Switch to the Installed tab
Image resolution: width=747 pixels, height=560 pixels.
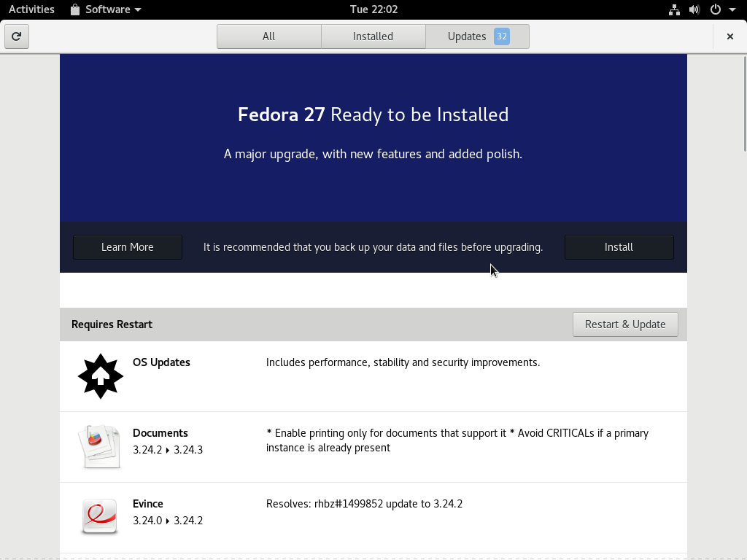[373, 36]
